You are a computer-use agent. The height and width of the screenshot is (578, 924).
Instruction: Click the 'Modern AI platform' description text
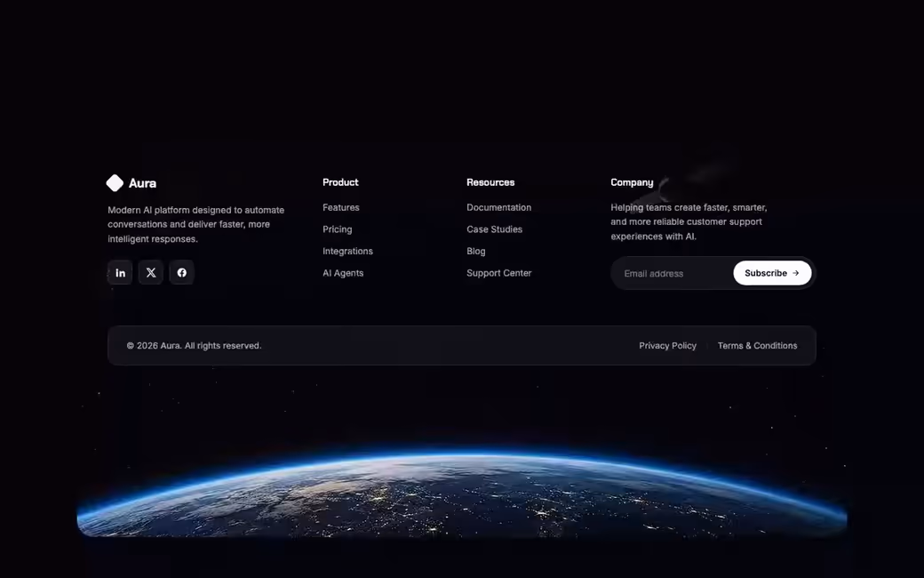point(195,224)
